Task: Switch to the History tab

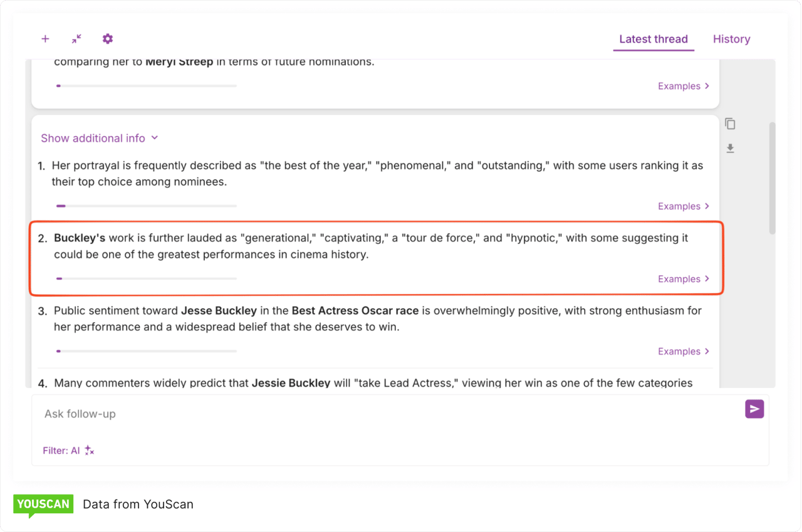Action: point(731,39)
